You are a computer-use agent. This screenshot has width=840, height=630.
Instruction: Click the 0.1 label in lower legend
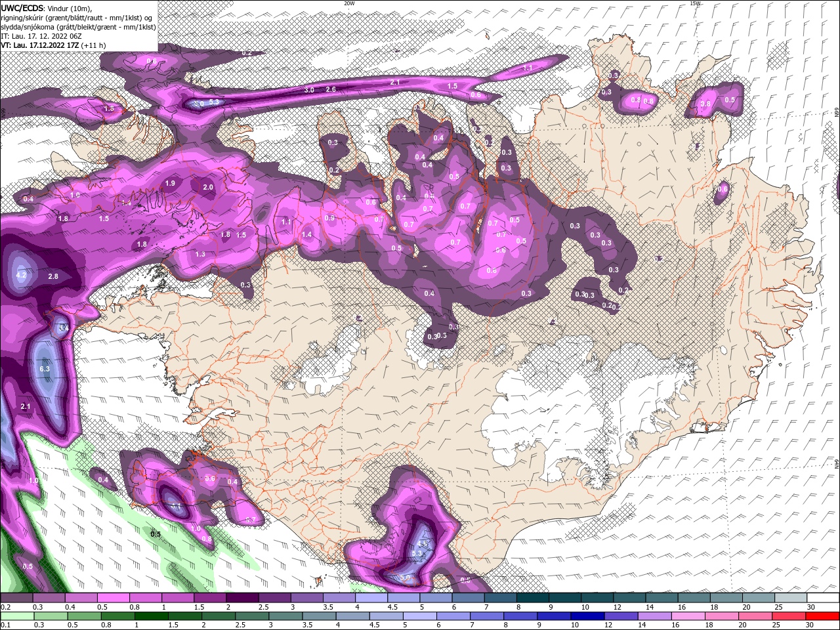pos(5,625)
